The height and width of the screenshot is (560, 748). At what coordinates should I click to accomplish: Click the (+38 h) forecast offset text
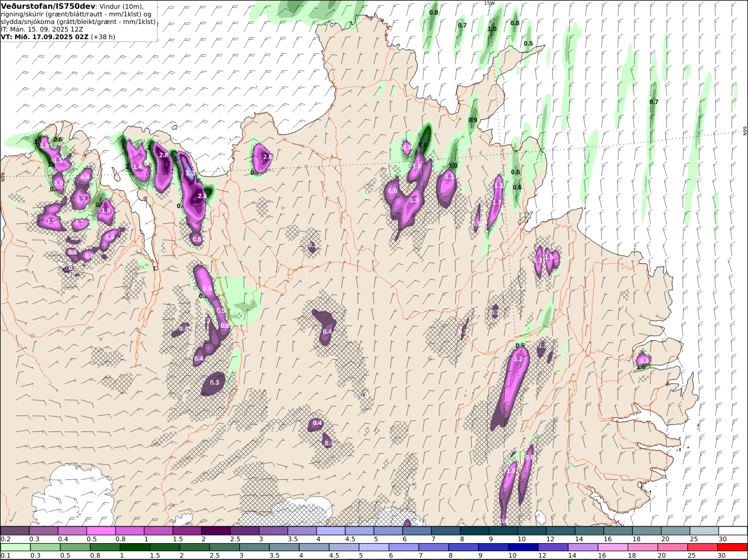point(103,37)
